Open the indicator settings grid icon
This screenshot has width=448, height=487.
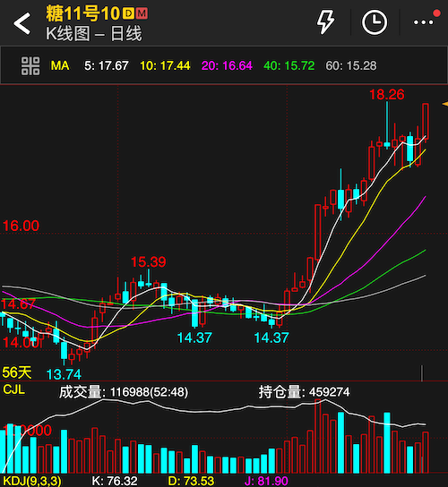(30, 66)
